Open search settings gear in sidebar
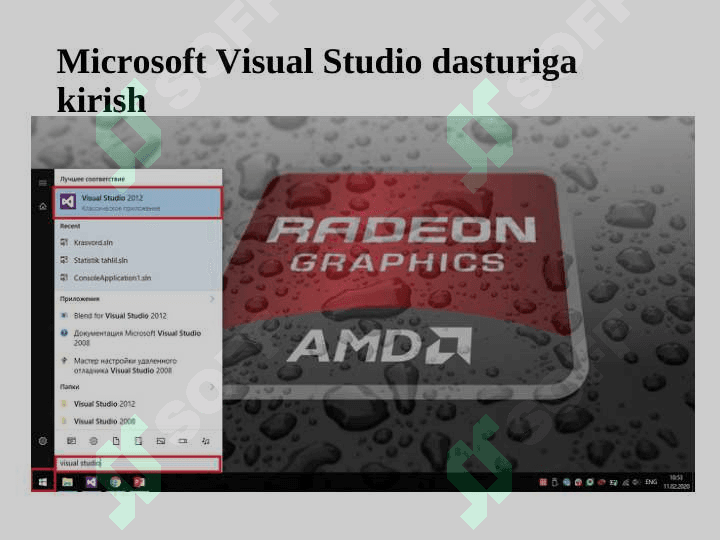 tap(42, 440)
